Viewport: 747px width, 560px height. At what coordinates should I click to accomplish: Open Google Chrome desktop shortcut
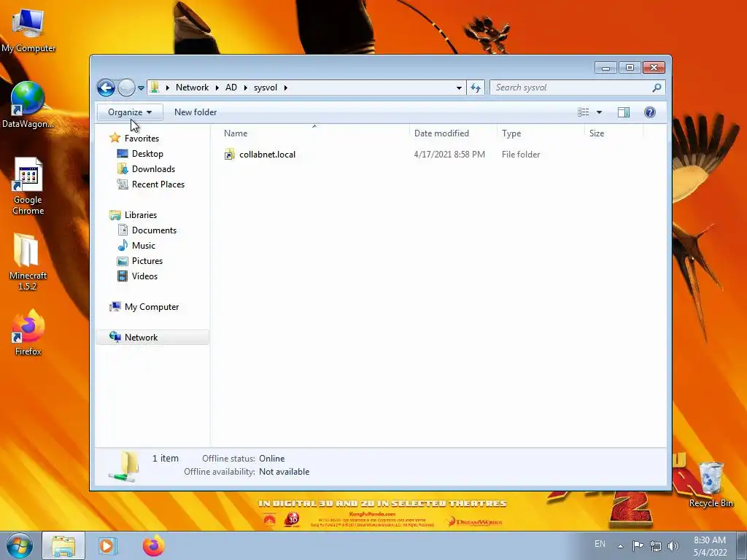(x=28, y=186)
